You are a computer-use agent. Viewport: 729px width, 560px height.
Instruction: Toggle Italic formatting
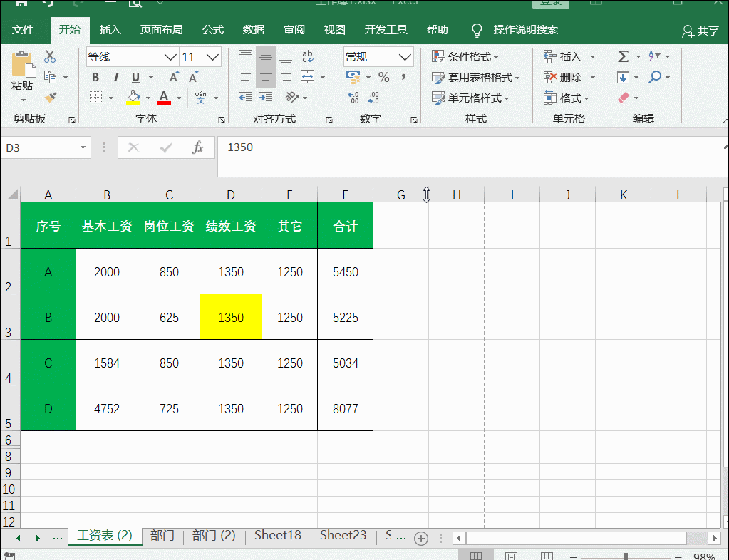(115, 77)
